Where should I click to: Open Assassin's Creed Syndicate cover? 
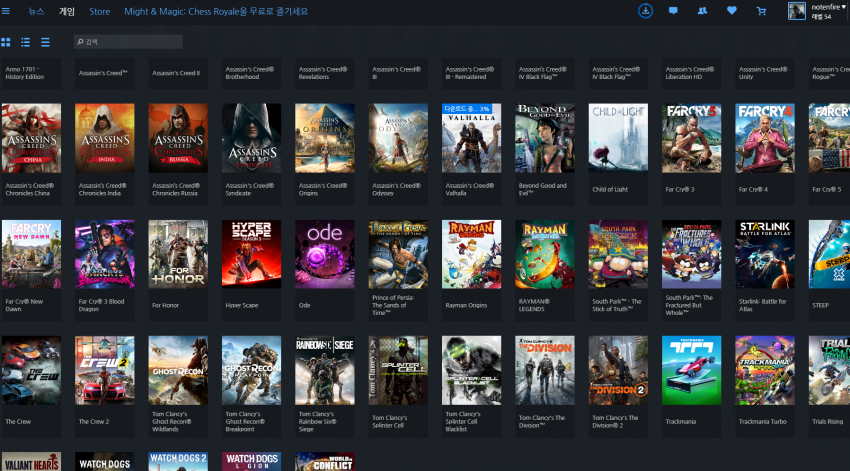252,138
